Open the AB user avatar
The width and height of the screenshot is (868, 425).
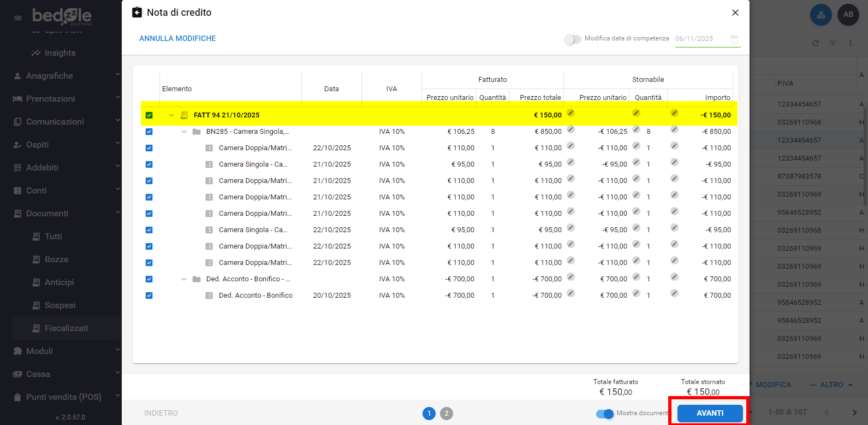click(x=848, y=15)
